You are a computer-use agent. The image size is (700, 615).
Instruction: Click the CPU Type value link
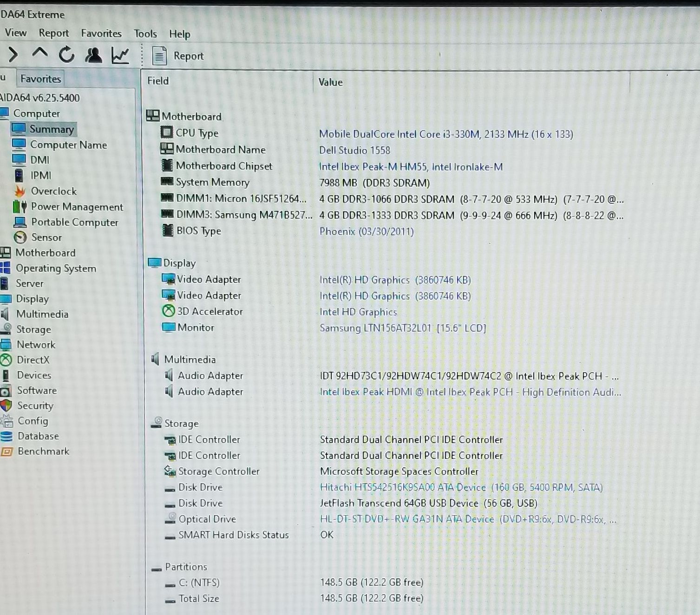445,134
